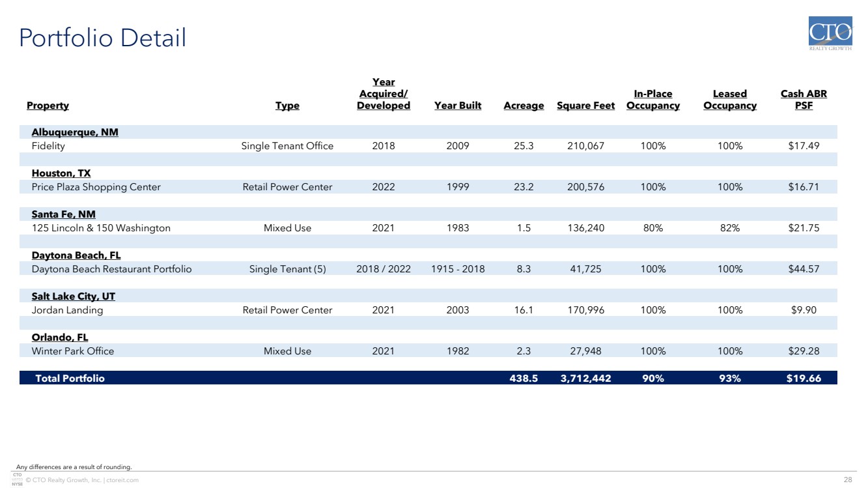This screenshot has width=868, height=488.
Task: Select the Property column header
Action: click(x=48, y=106)
